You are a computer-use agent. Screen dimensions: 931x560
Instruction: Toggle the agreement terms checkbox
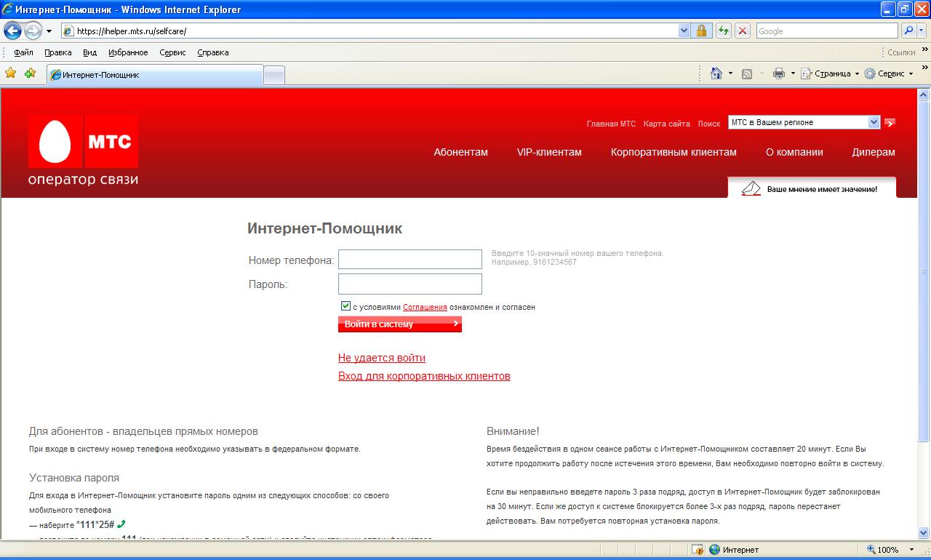[x=345, y=306]
